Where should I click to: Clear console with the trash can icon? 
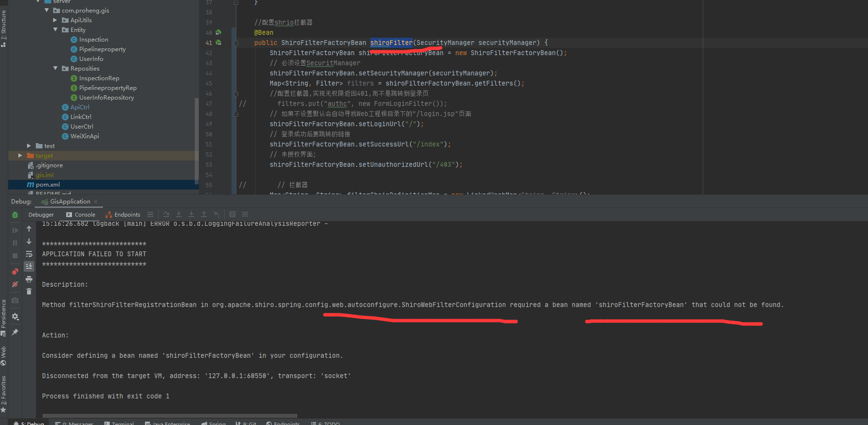point(29,292)
